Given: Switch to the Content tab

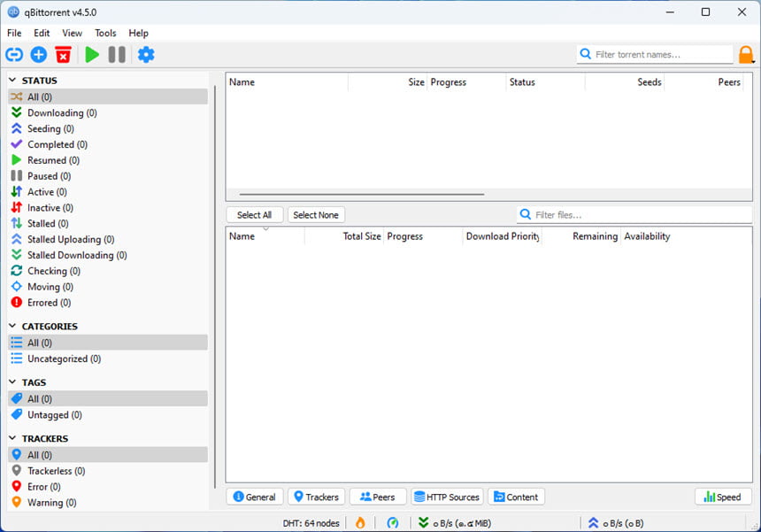Looking at the screenshot, I should tap(516, 497).
